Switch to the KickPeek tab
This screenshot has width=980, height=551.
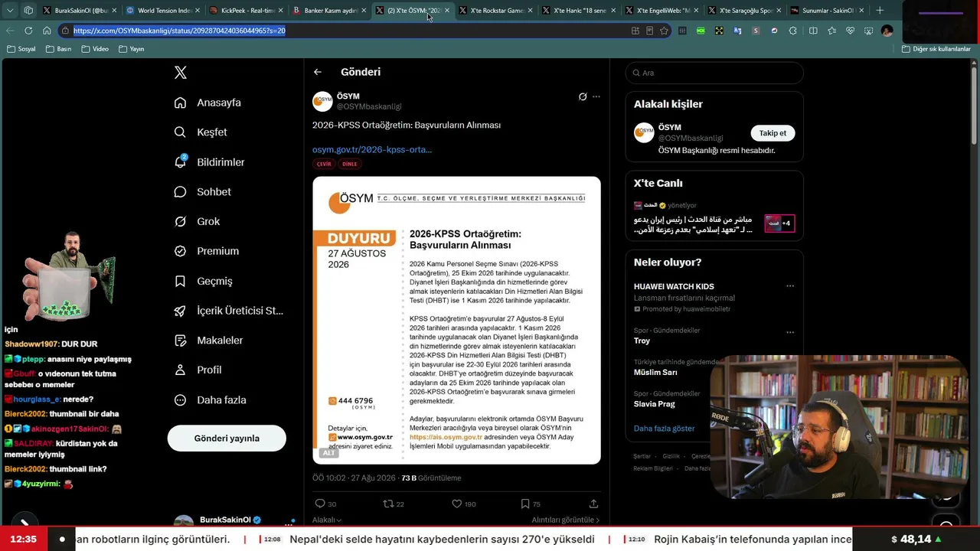pos(245,11)
